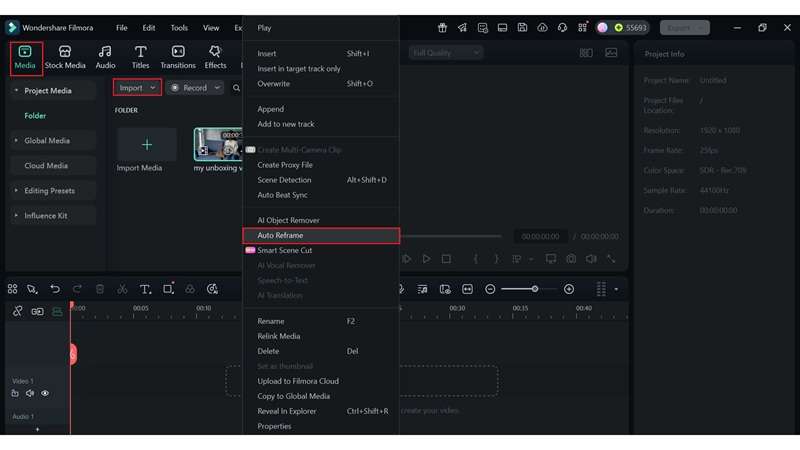800x450 pixels.
Task: Click the 55693 credits badge
Action: (x=631, y=28)
